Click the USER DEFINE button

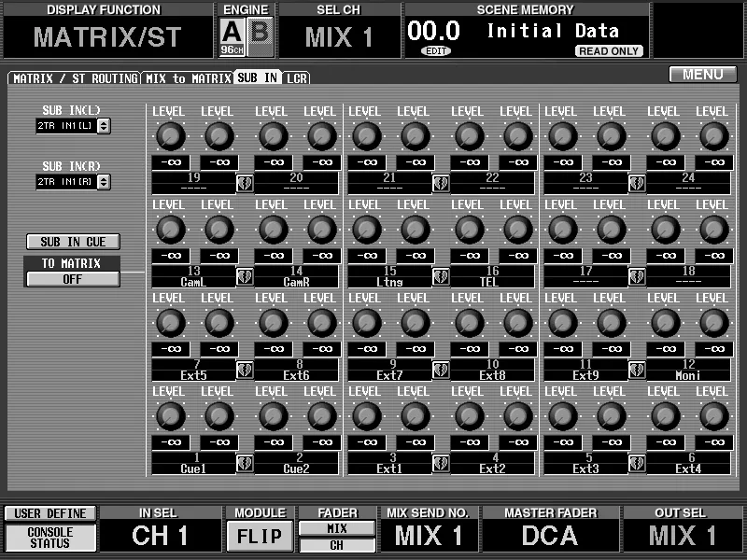[50, 513]
